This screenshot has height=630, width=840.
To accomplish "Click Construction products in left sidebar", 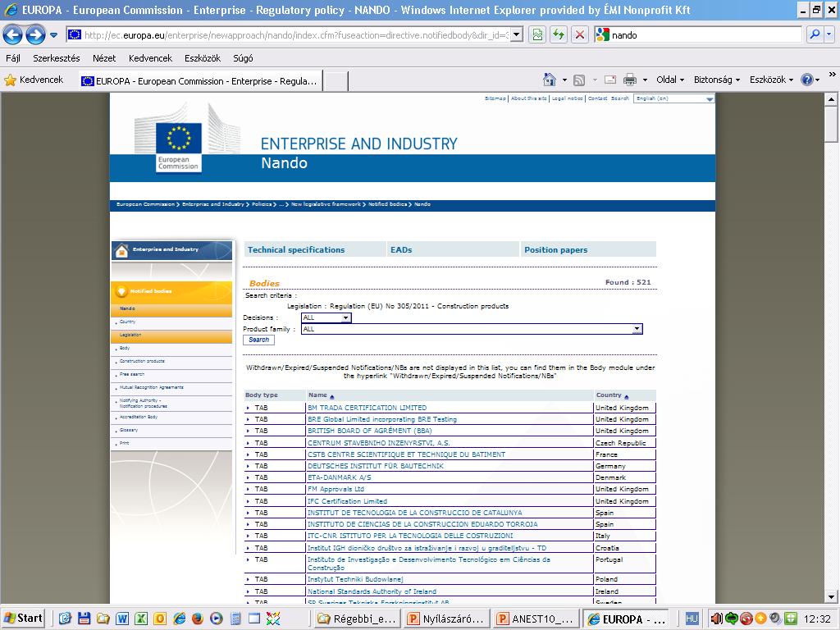I will click(x=142, y=361).
